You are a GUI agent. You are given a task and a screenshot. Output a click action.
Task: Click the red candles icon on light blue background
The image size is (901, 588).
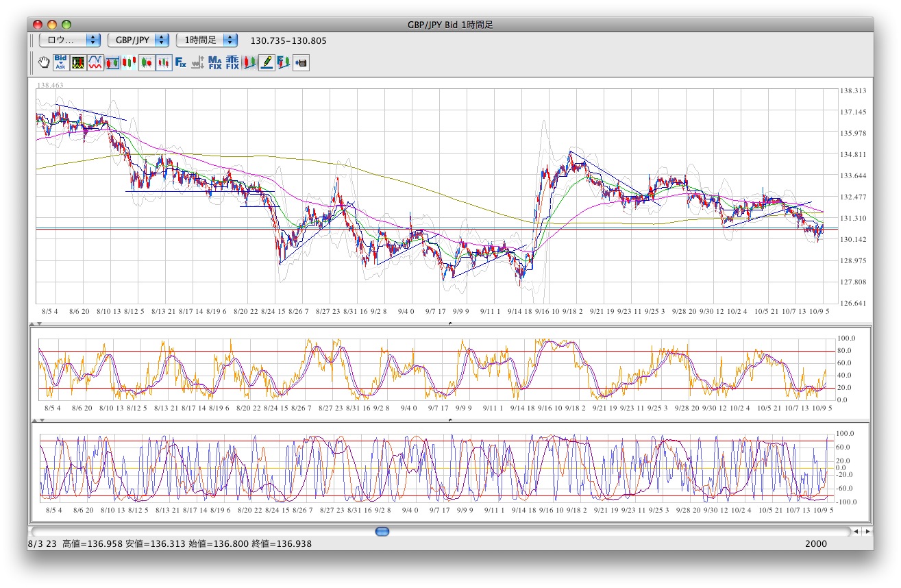[129, 63]
